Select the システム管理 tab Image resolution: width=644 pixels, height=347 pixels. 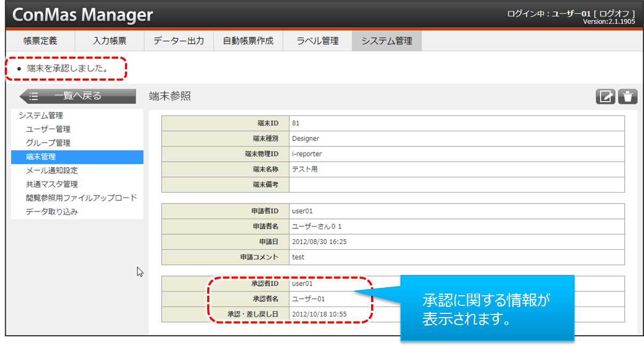tap(387, 41)
